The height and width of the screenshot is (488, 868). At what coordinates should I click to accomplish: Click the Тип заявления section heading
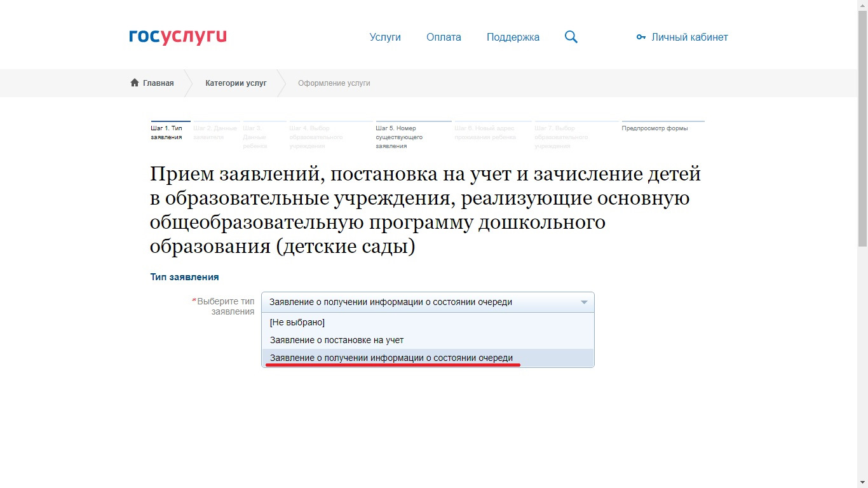pos(185,277)
